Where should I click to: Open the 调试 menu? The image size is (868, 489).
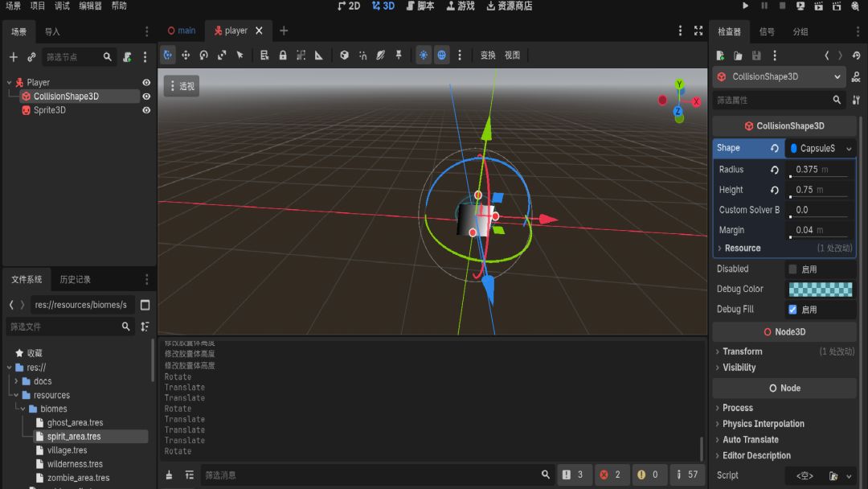pos(62,6)
